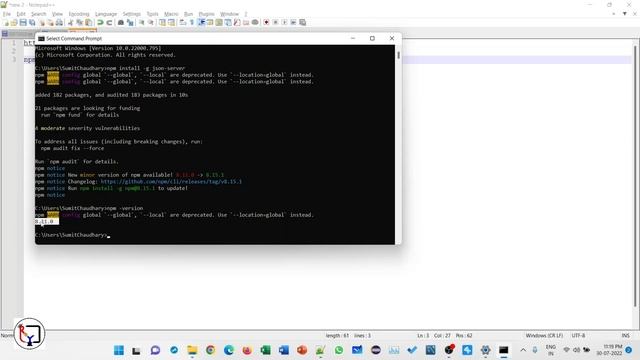Open the Encoding menu
Screen dimensions: 640x360
79,14
